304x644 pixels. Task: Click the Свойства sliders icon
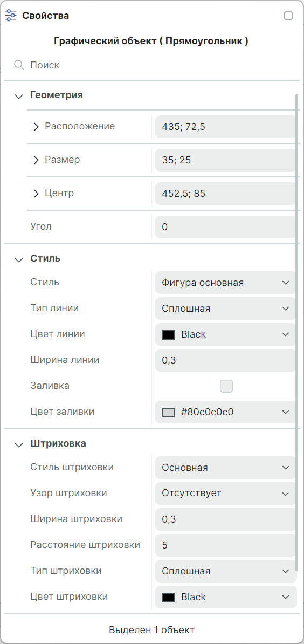[11, 16]
